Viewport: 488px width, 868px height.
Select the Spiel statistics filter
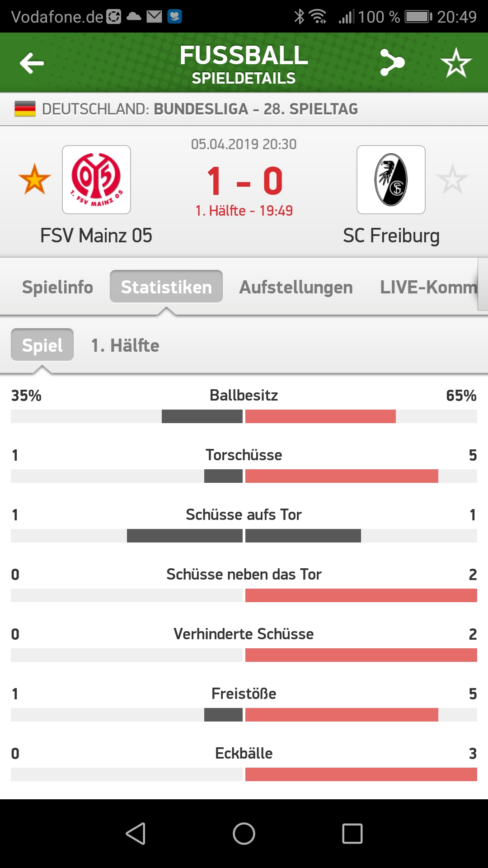[42, 345]
